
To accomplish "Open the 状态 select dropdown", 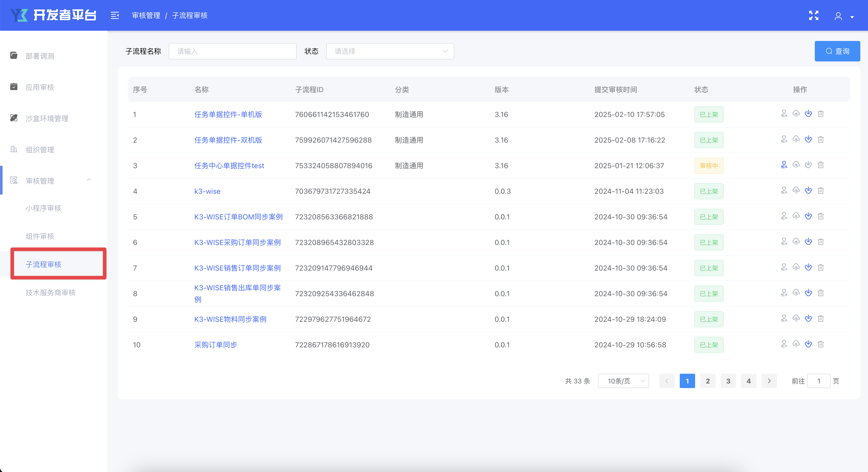I will coord(390,51).
